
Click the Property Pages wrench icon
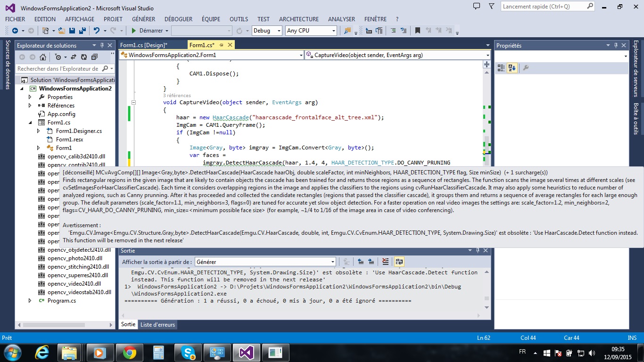click(526, 68)
